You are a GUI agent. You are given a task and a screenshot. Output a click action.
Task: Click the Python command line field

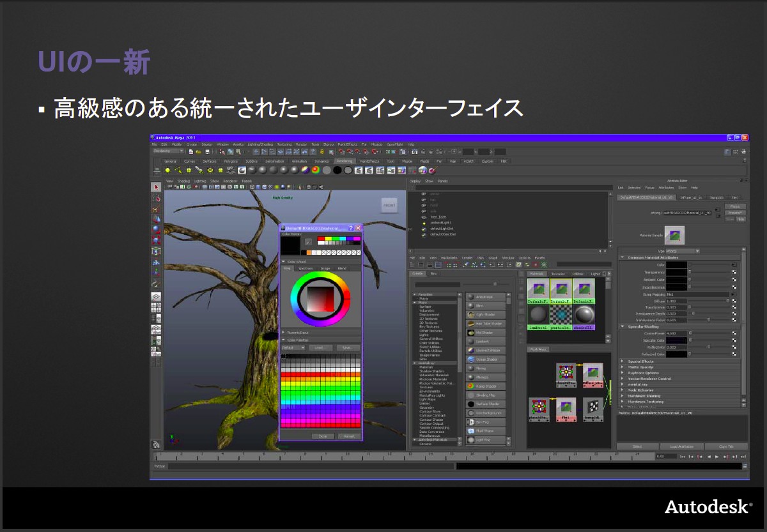point(311,466)
